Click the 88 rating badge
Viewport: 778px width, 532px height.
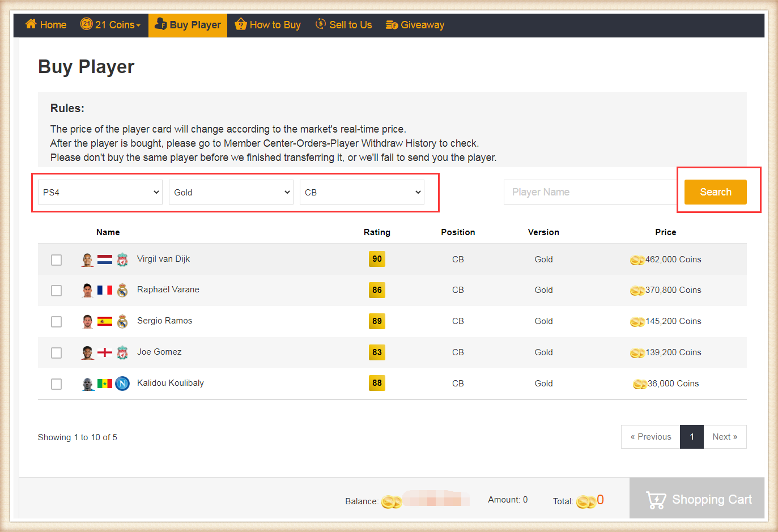tap(377, 383)
